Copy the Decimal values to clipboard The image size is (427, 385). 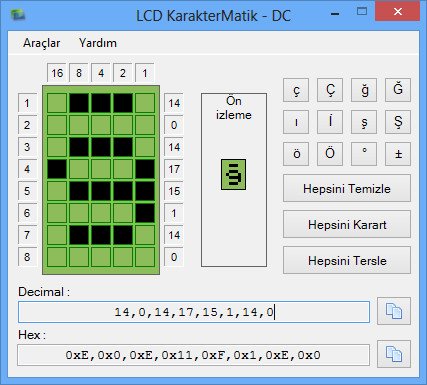[x=394, y=311]
